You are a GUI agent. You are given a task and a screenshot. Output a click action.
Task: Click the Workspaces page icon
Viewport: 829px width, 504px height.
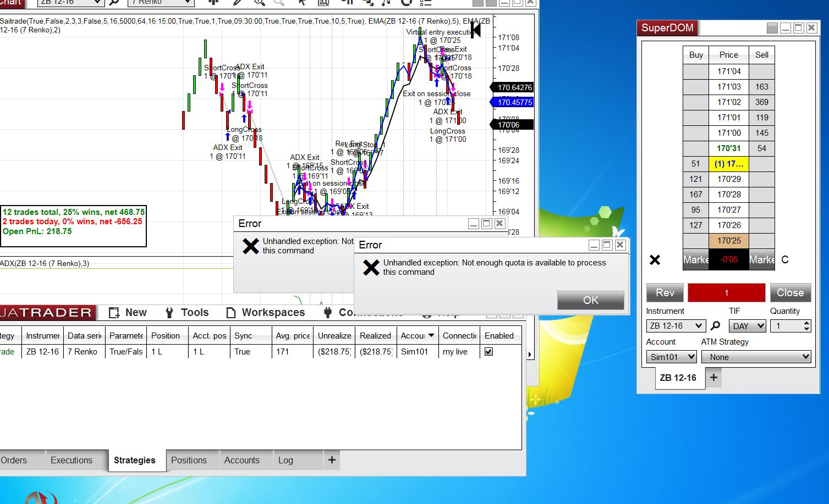pyautogui.click(x=231, y=313)
